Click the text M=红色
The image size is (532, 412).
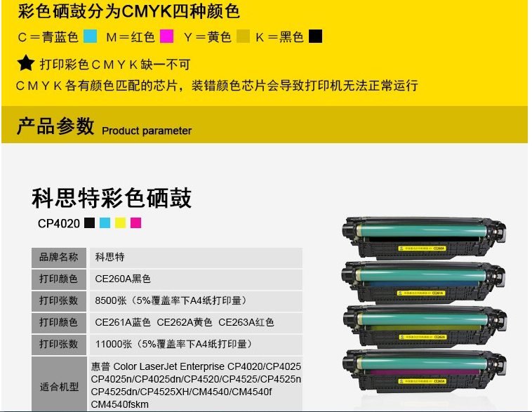click(131, 37)
